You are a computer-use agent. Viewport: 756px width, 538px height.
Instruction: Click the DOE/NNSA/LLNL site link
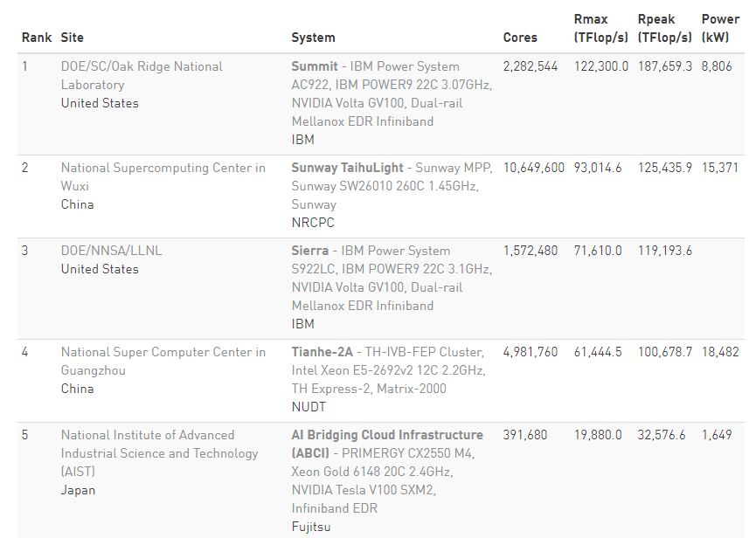(x=111, y=251)
